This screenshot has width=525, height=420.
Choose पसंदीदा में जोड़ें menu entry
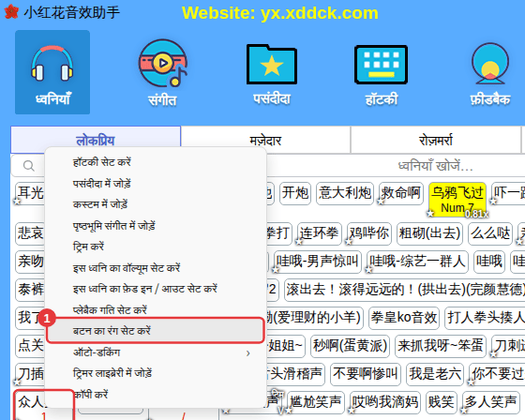point(156,183)
